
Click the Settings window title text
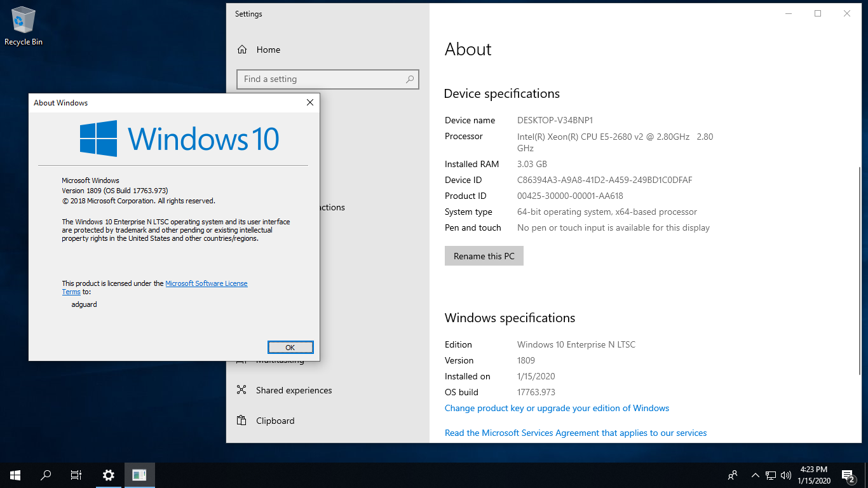(248, 14)
